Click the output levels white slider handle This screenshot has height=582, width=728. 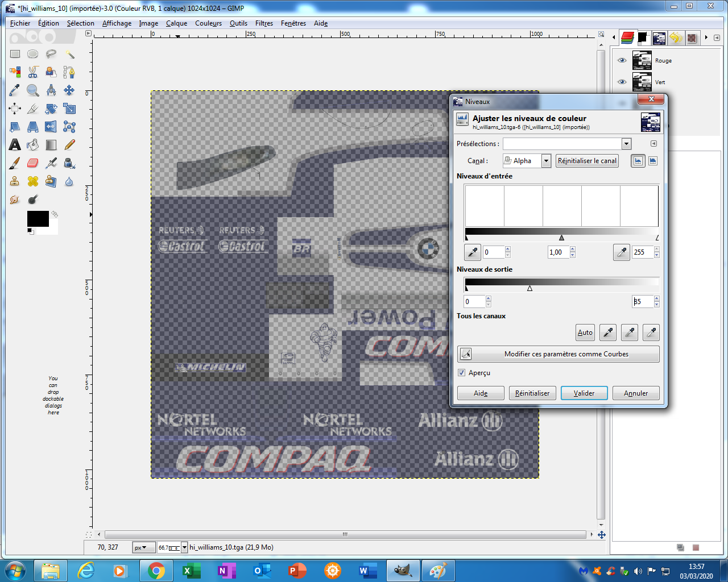(530, 288)
